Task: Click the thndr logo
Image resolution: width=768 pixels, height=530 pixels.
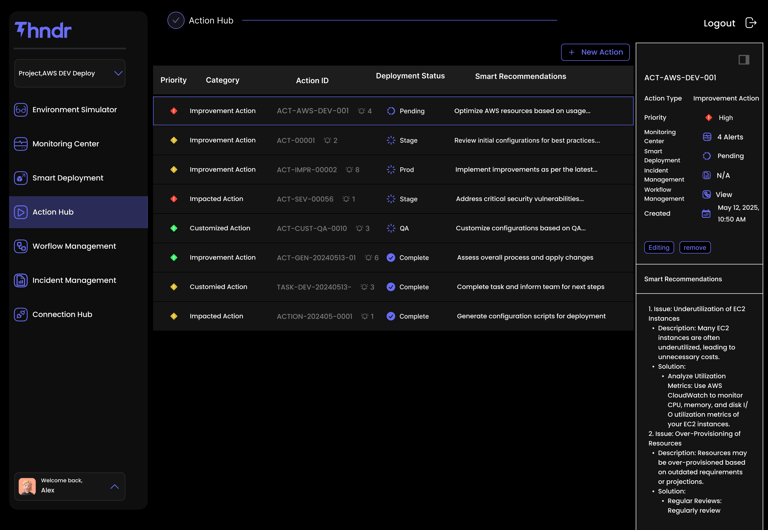Action: (43, 30)
